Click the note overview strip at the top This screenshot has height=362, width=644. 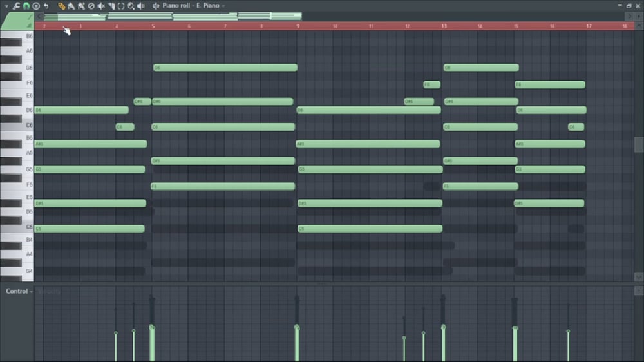(x=173, y=17)
